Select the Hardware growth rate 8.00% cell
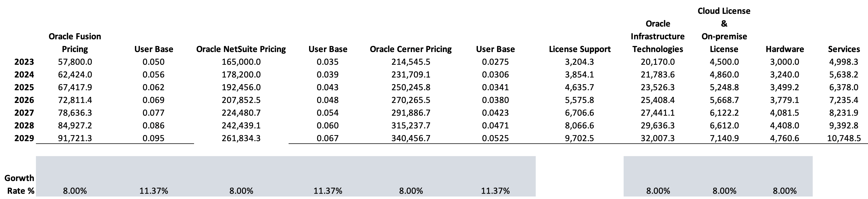The width and height of the screenshot is (868, 199). [x=785, y=191]
